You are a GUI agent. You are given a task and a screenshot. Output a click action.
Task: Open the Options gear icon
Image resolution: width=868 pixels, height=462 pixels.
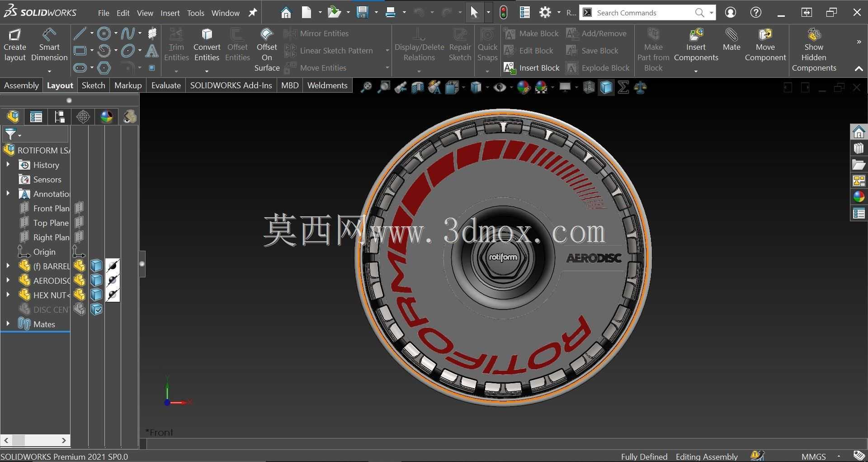tap(545, 13)
